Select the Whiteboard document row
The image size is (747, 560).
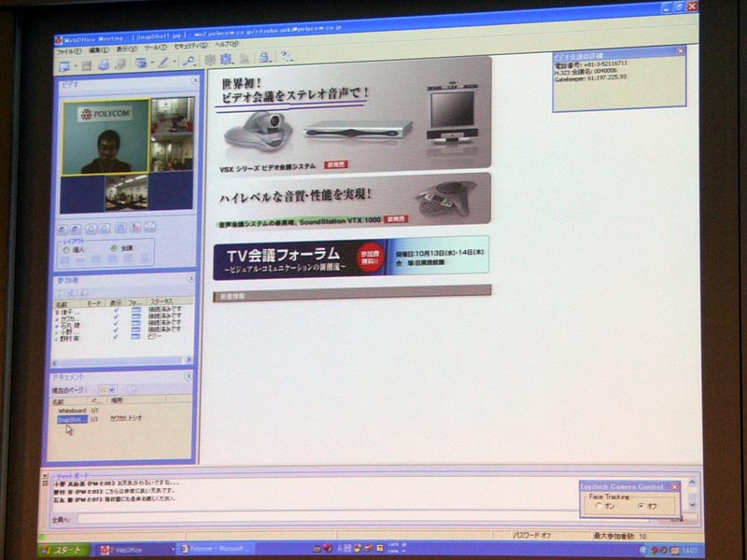[122, 411]
